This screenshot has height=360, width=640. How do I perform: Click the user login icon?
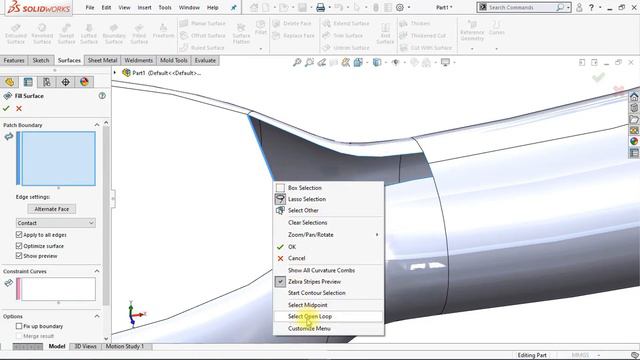(579, 7)
